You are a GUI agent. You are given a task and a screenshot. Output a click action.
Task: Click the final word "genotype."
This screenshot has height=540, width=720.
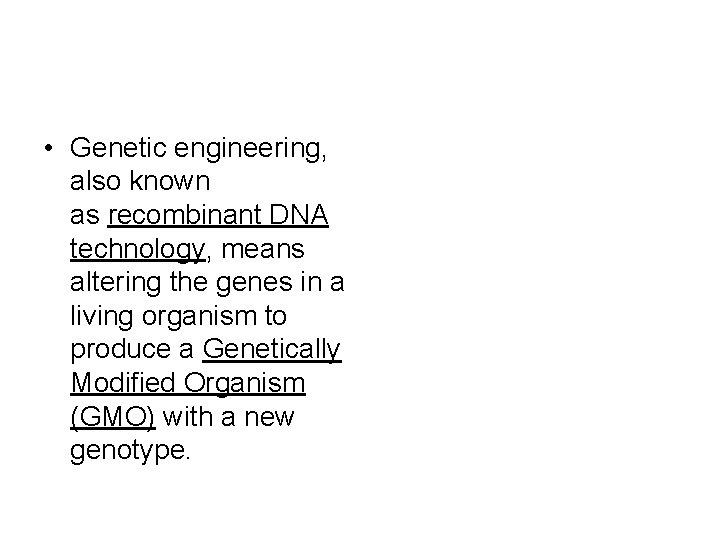click(130, 451)
